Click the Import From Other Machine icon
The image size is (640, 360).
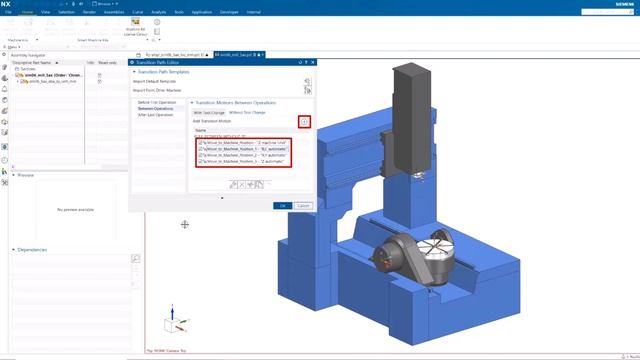[x=307, y=90]
